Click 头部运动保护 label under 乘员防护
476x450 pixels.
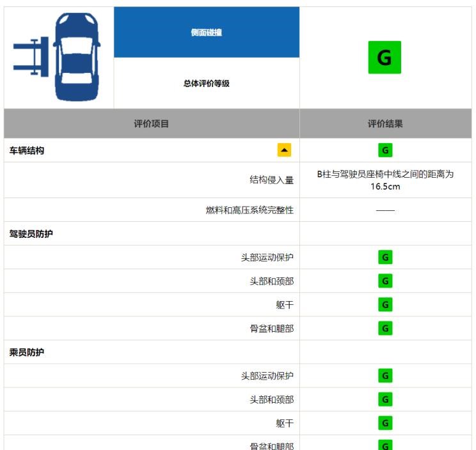pos(267,376)
